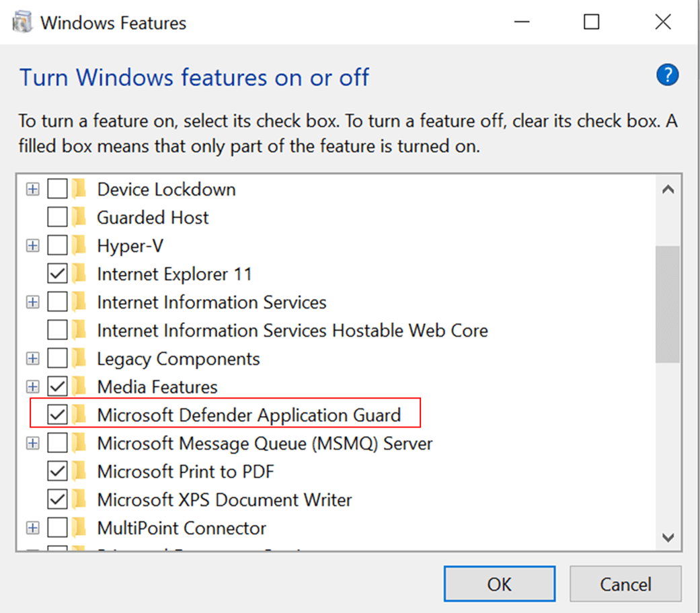
Task: Enable Guarded Host
Action: [57, 217]
